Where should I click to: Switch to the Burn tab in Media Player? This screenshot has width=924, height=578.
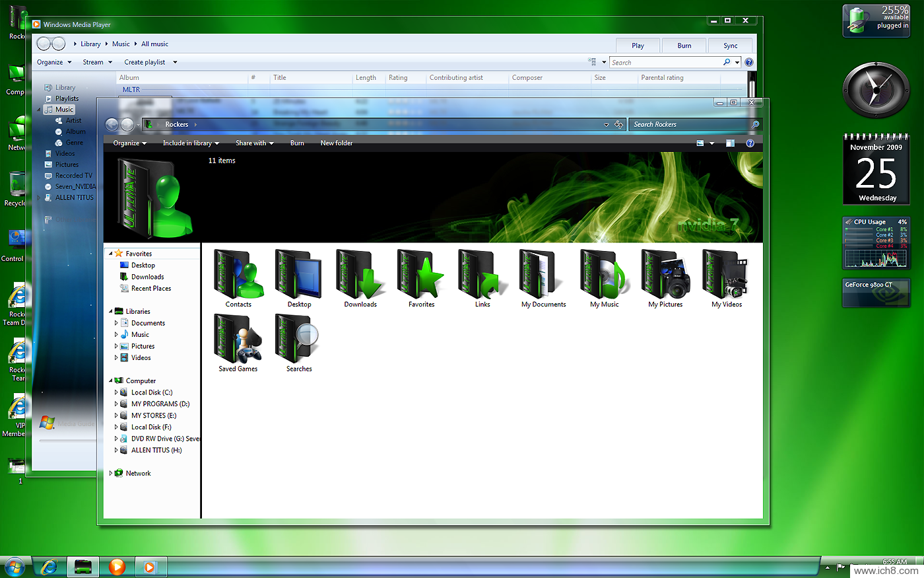(x=684, y=46)
